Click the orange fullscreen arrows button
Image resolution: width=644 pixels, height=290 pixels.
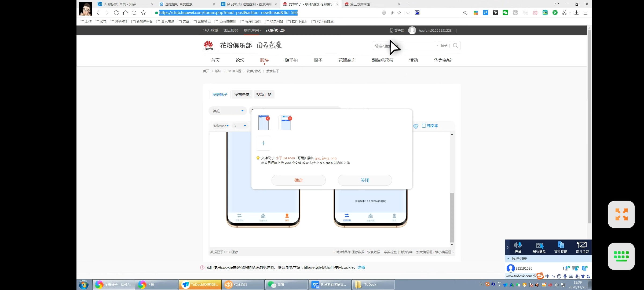[621, 214]
